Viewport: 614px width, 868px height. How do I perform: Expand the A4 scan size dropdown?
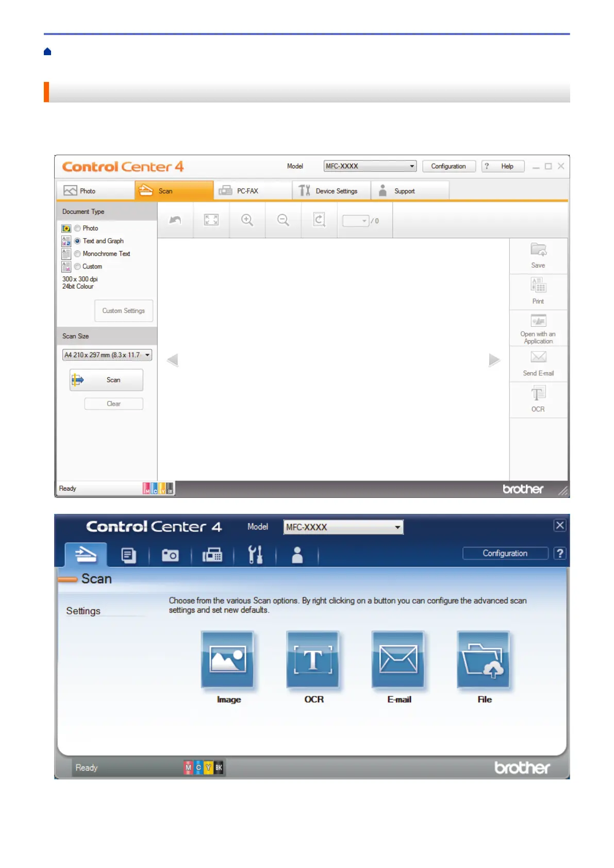(x=107, y=355)
